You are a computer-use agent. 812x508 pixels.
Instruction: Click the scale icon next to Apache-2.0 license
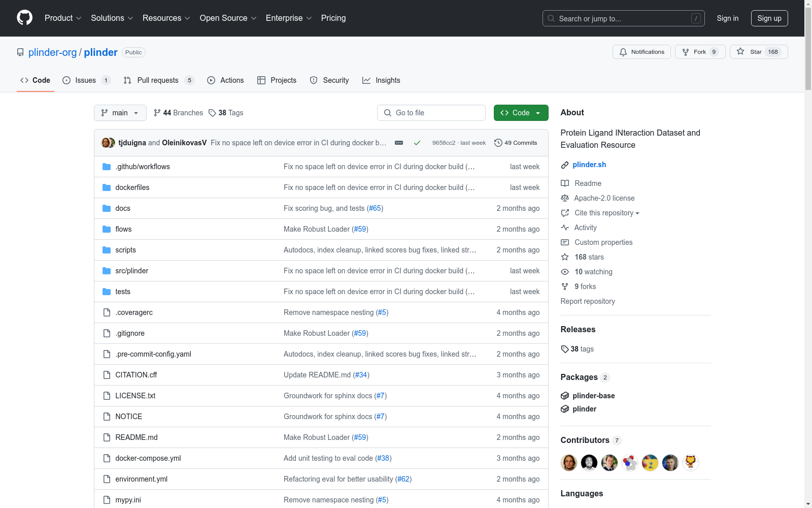565,198
